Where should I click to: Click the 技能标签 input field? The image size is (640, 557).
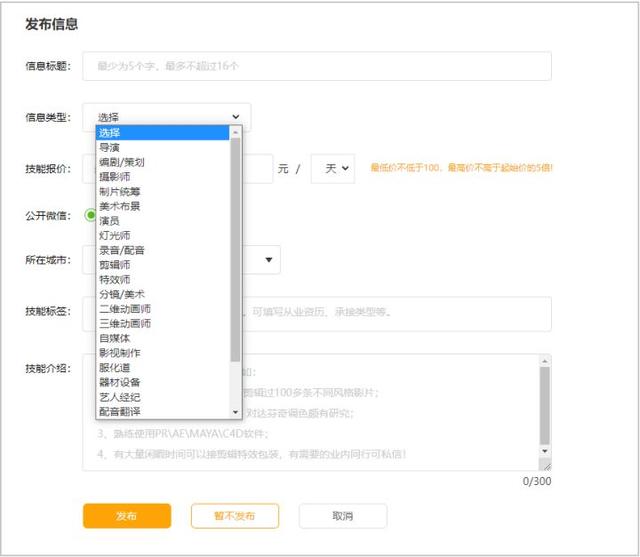pos(317,313)
